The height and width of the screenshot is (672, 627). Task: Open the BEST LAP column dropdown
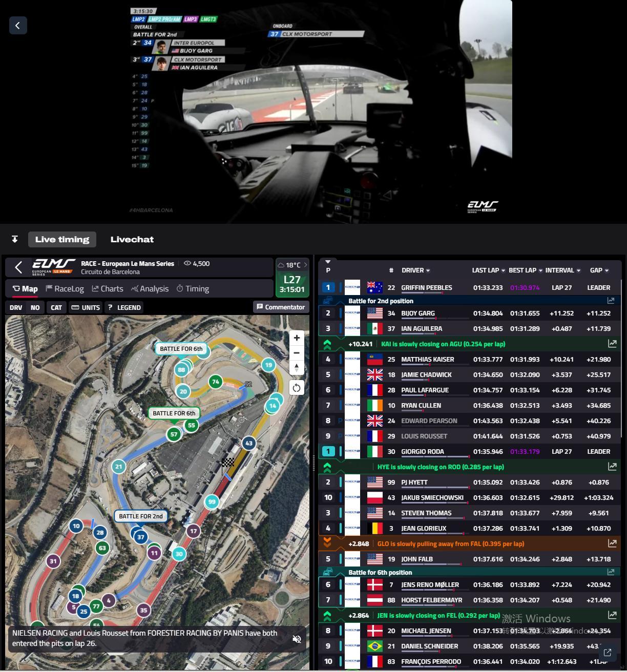[540, 270]
